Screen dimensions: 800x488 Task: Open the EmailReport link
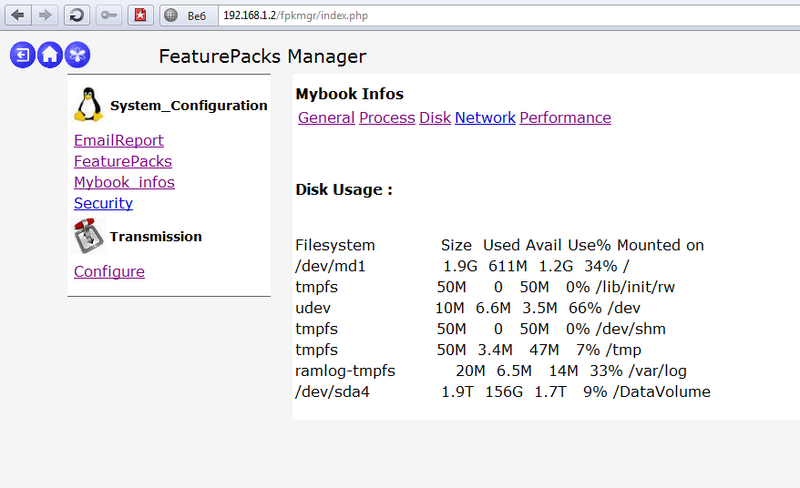point(119,140)
